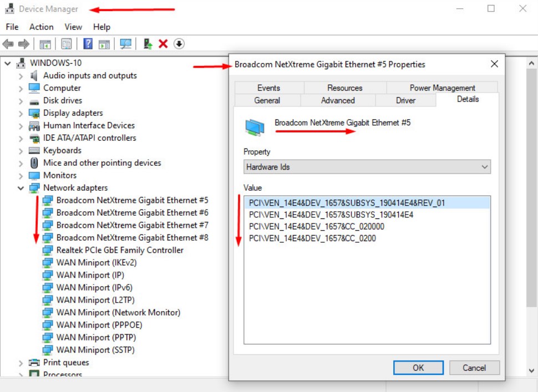Select value ending SUBSYS_190414E4&REV_01

click(x=367, y=203)
